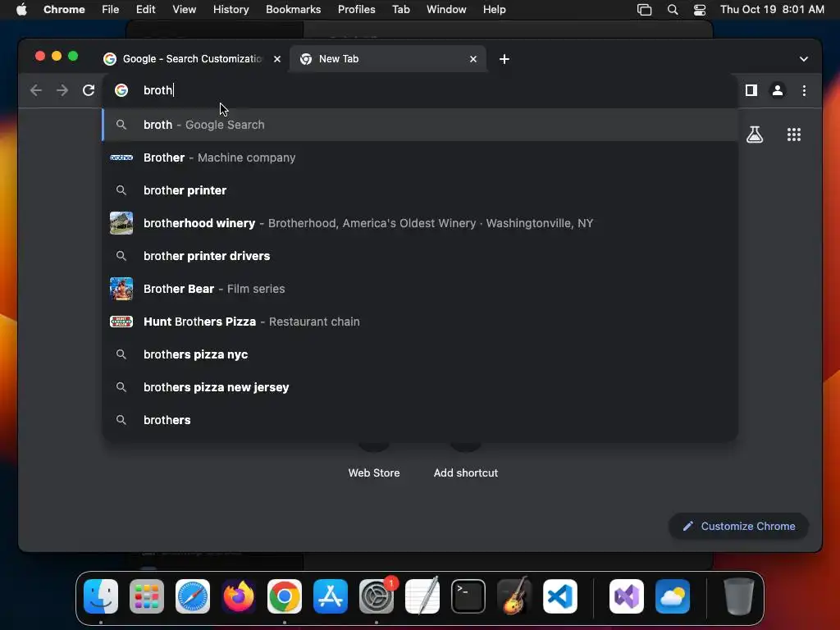840x630 pixels.
Task: Launch Firefox from the Dock
Action: 239,596
